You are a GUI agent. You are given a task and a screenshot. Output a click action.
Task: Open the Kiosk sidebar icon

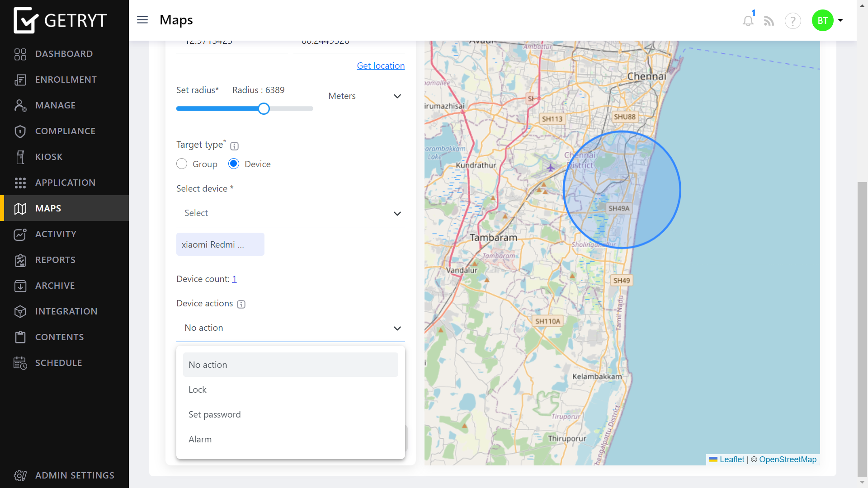coord(20,157)
